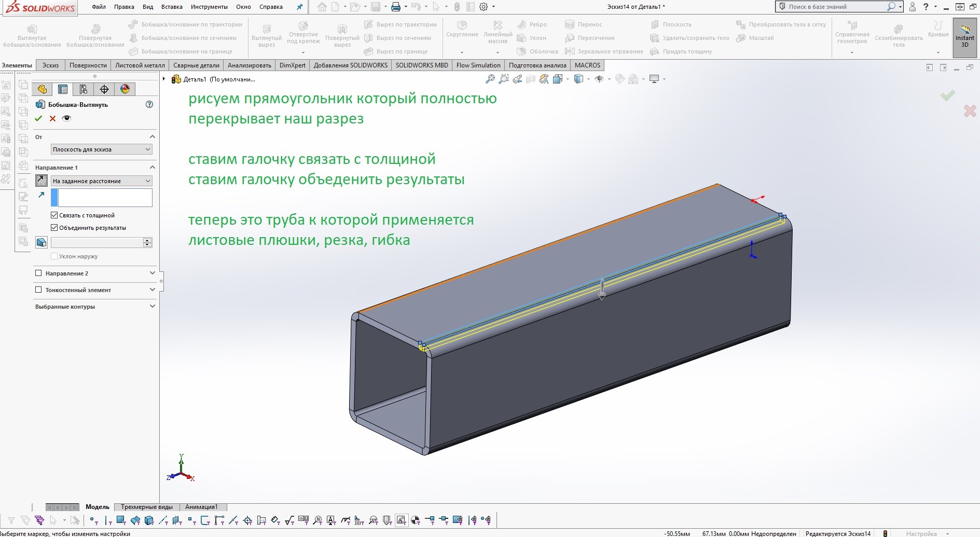This screenshot has width=980, height=537.
Task: Click Настройка in the status bar
Action: click(921, 533)
